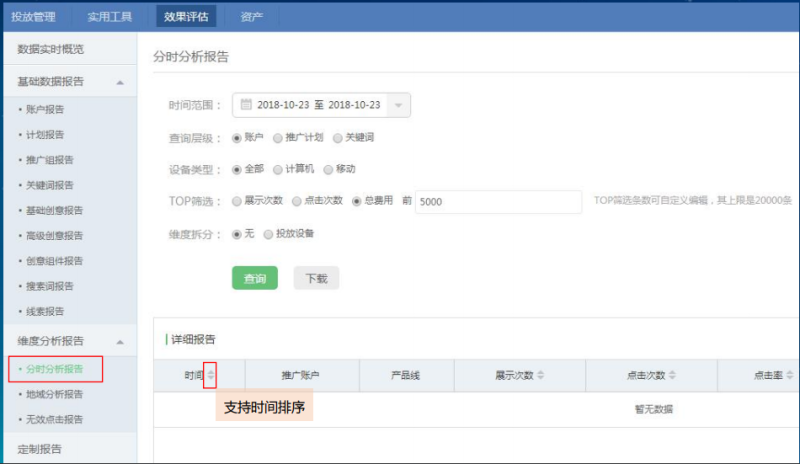The height and width of the screenshot is (464, 800).
Task: Click the green 查询 button
Action: click(254, 278)
